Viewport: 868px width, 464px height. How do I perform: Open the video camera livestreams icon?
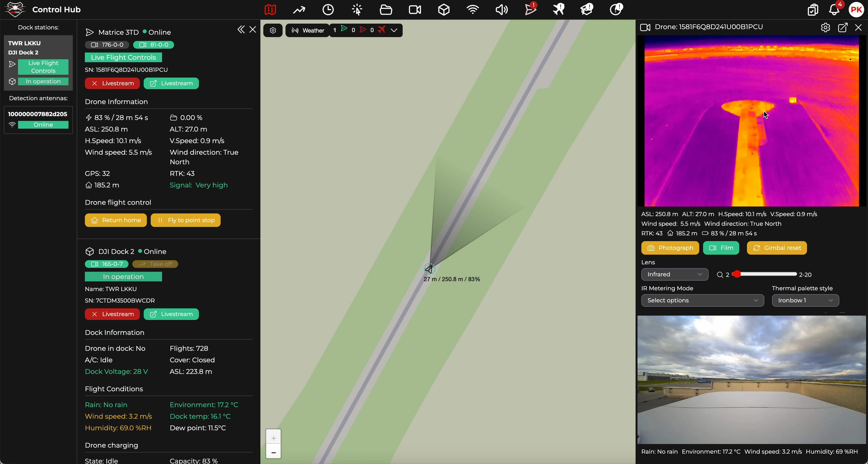(415, 9)
